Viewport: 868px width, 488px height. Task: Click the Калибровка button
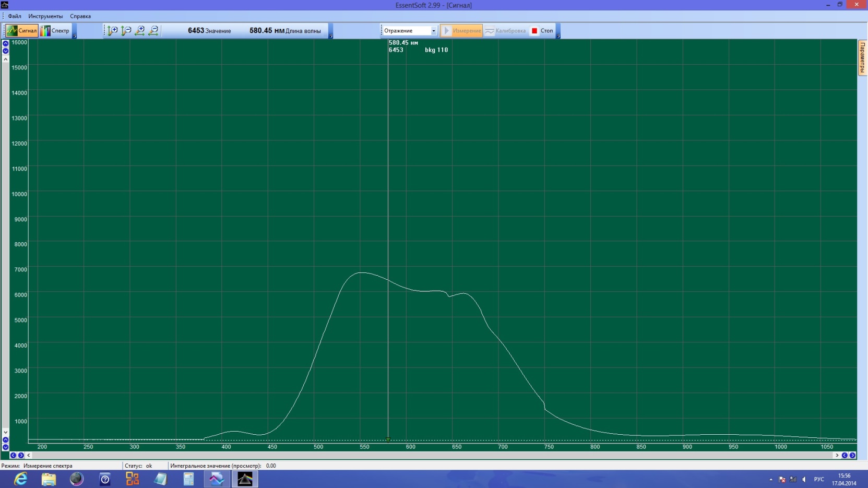pyautogui.click(x=505, y=31)
